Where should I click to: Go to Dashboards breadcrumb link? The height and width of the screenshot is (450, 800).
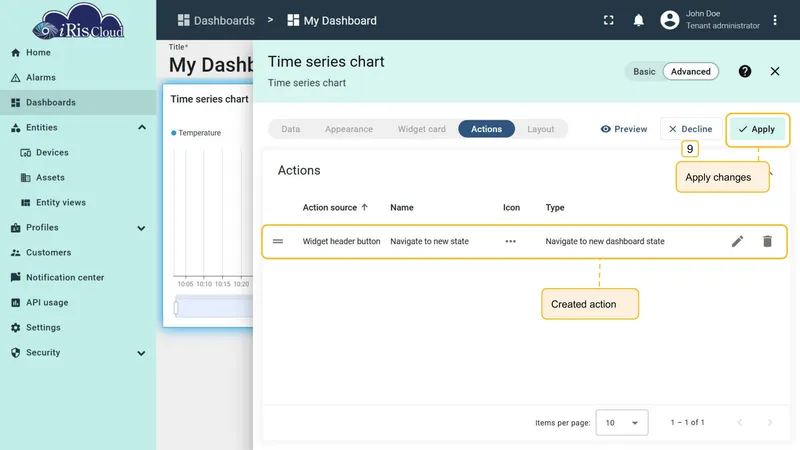point(216,20)
